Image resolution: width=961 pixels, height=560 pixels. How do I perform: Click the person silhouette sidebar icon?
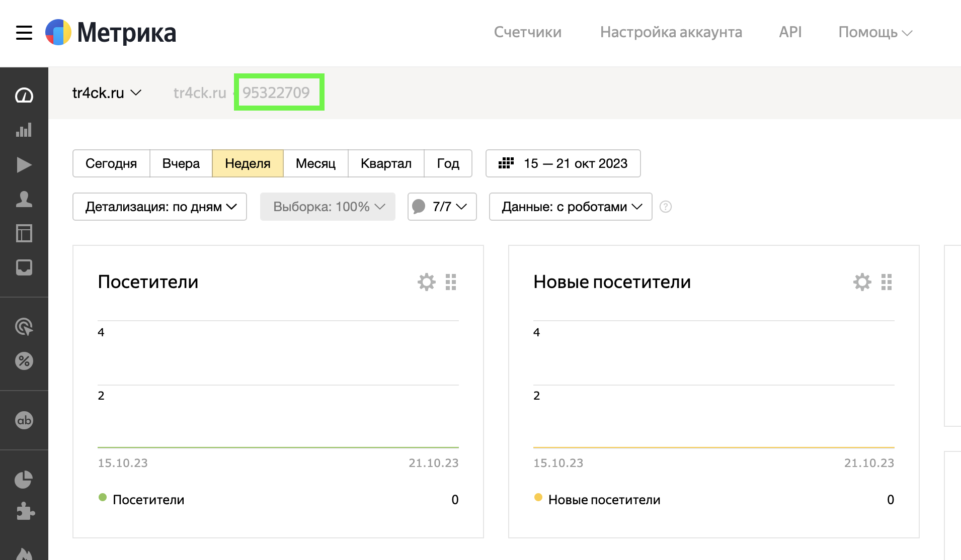click(x=24, y=199)
